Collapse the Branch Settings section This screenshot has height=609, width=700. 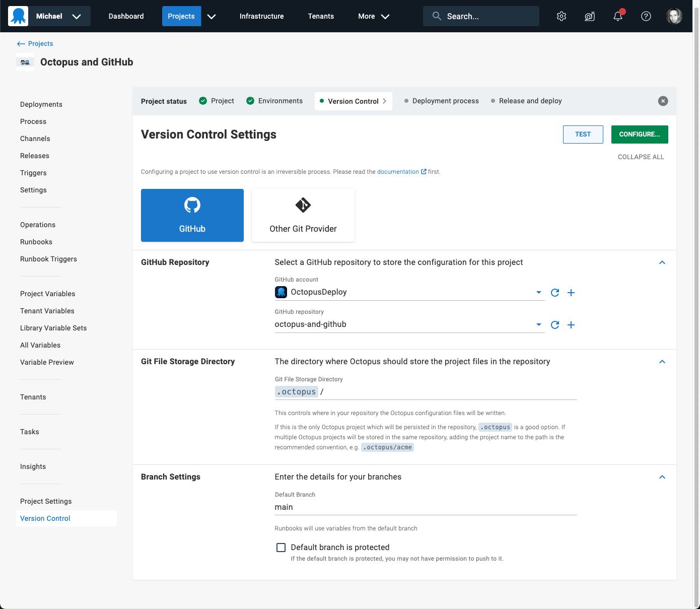coord(662,477)
